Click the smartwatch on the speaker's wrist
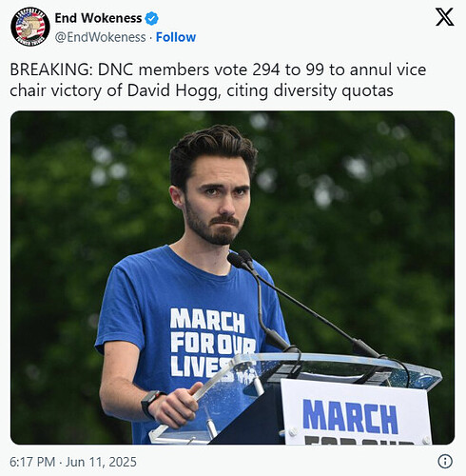The height and width of the screenshot is (476, 466). (151, 404)
